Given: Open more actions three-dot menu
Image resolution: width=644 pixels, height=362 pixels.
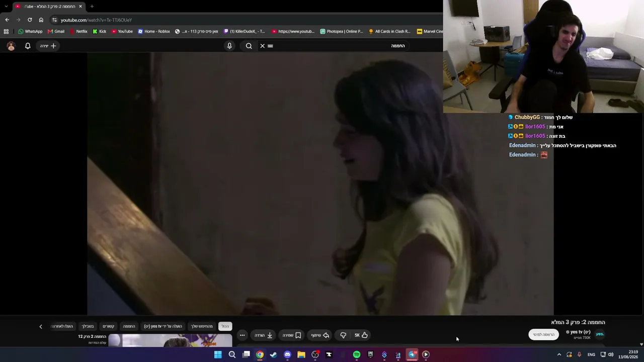Looking at the screenshot, I should 242,335.
